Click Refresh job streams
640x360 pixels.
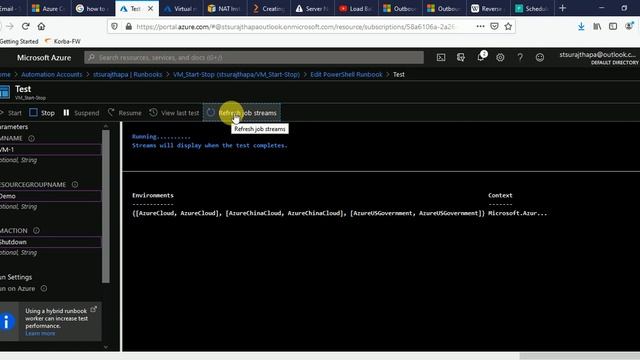(x=242, y=113)
